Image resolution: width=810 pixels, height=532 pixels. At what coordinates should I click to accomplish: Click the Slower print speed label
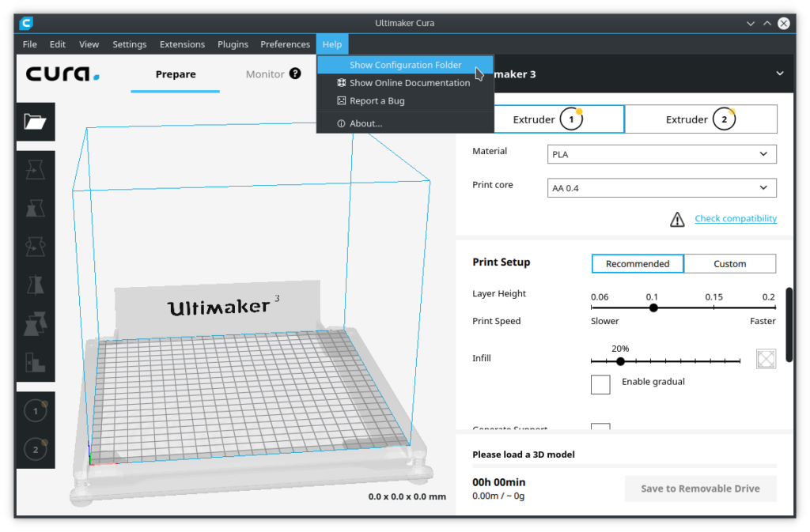[605, 321]
